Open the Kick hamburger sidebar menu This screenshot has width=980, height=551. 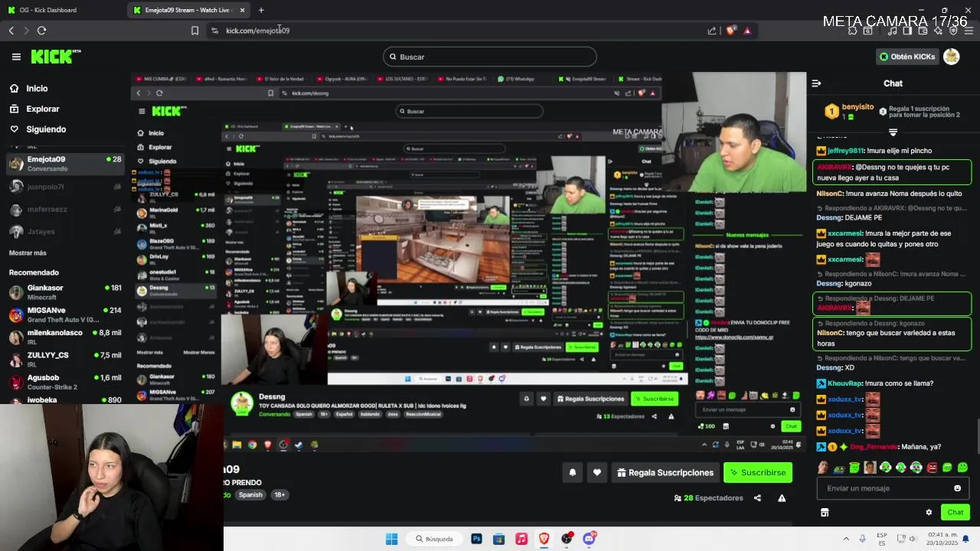[x=16, y=57]
